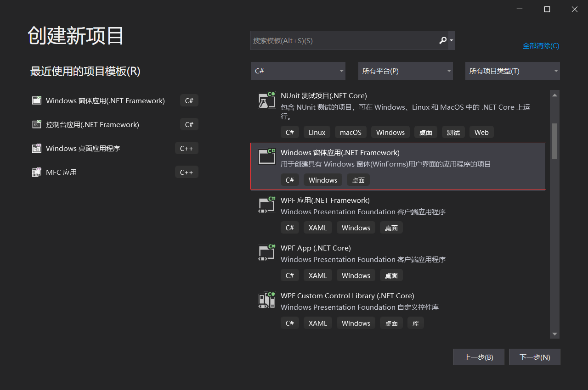This screenshot has width=588, height=390.
Task: Open recent Windows 窗体应用(.NET Framework) entry
Action: coord(115,100)
